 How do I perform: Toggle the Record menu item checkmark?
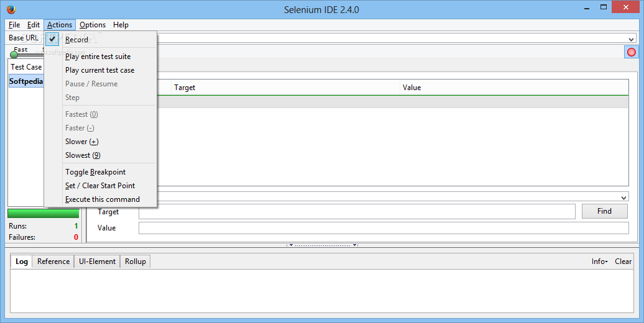tap(52, 39)
